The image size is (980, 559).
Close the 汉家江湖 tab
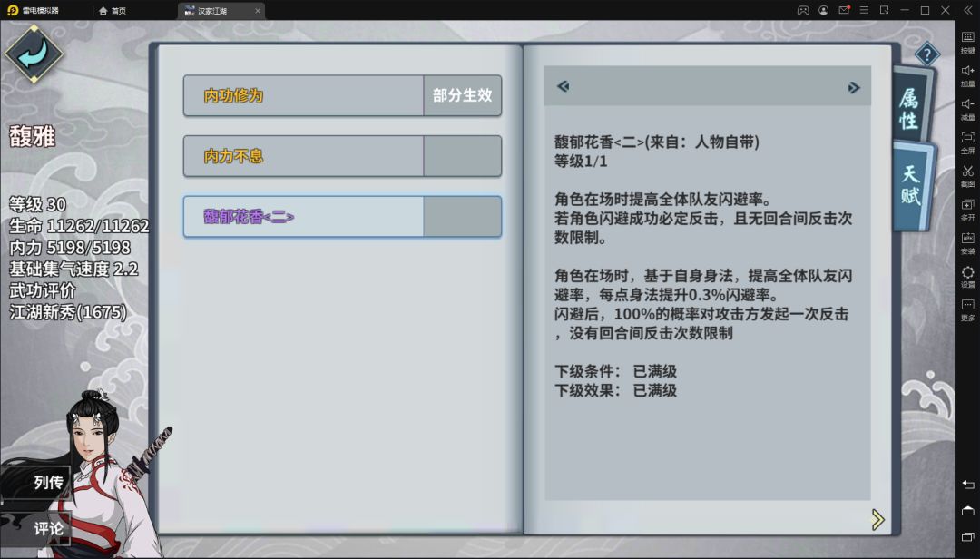point(258,11)
